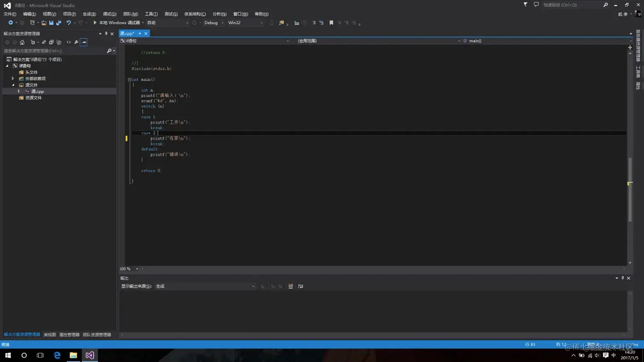Expand the 外部依赖项 tree node

[13, 79]
